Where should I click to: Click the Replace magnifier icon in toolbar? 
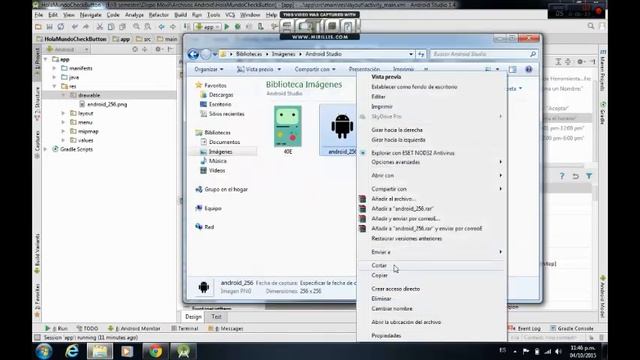(x=147, y=27)
